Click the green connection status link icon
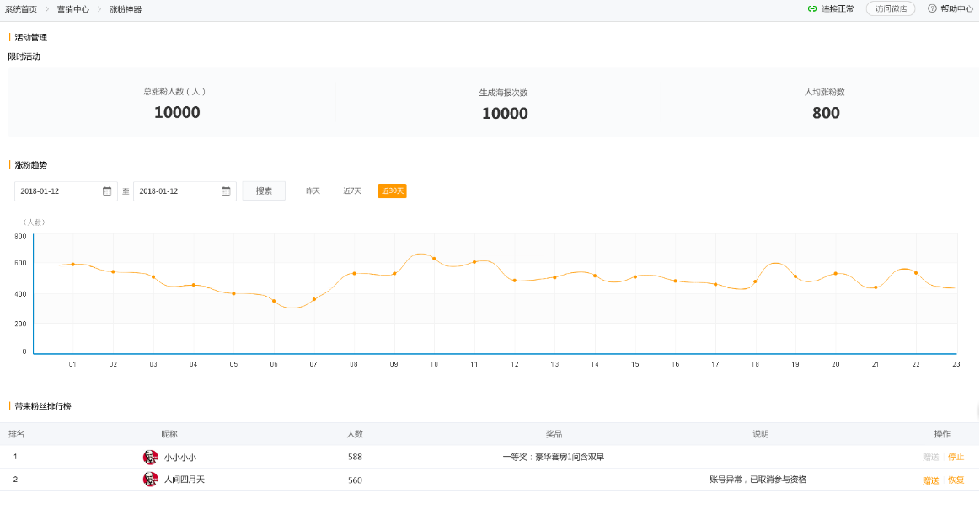This screenshot has height=509, width=980. click(812, 9)
